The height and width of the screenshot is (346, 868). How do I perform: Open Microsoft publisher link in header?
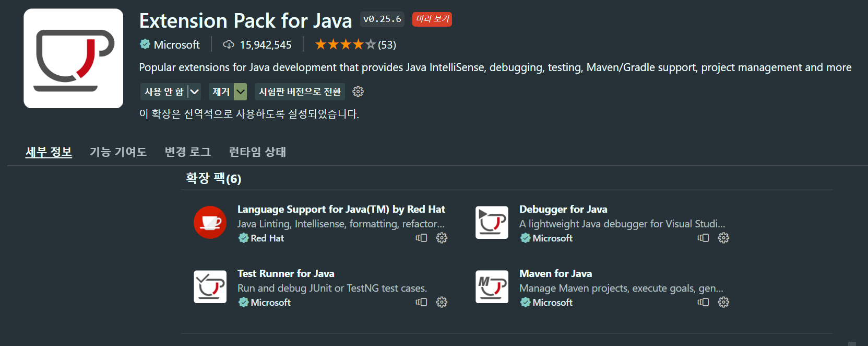[x=176, y=45]
